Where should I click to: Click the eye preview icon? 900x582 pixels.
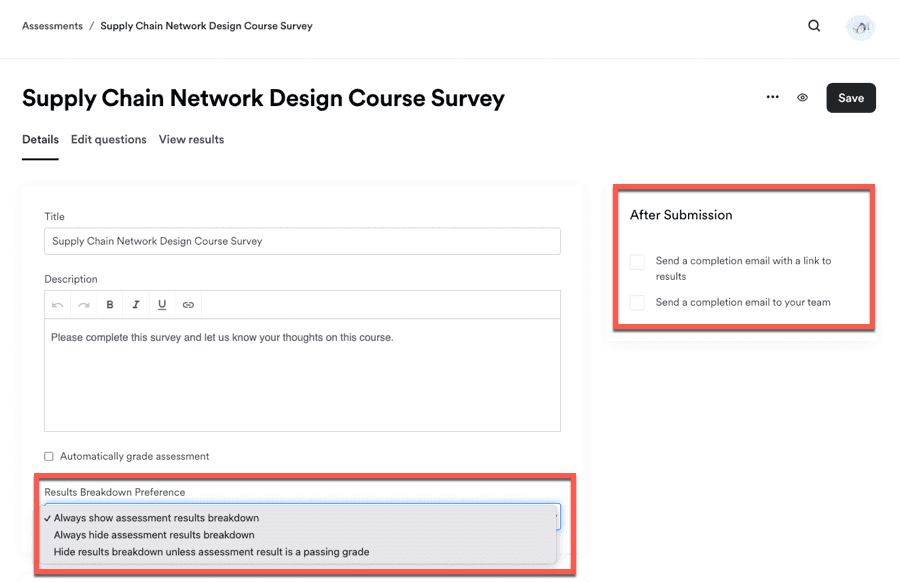[802, 98]
